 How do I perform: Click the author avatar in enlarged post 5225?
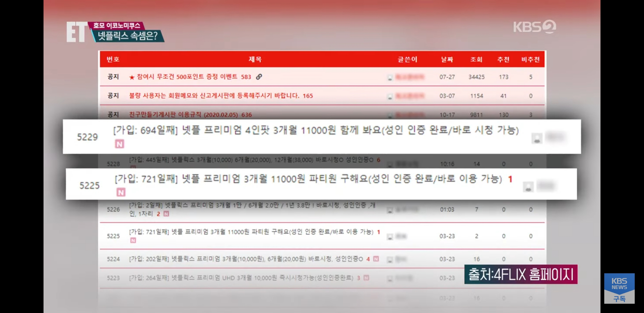[528, 186]
